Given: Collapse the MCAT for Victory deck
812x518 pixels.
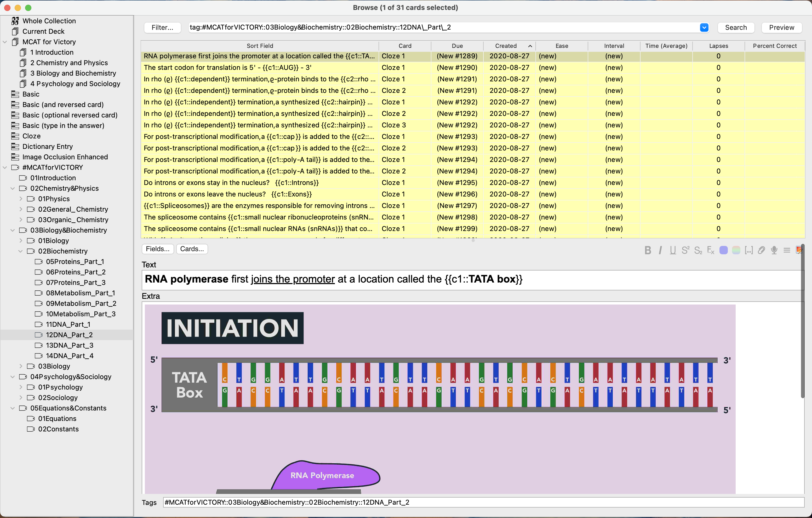Looking at the screenshot, I should [x=5, y=42].
